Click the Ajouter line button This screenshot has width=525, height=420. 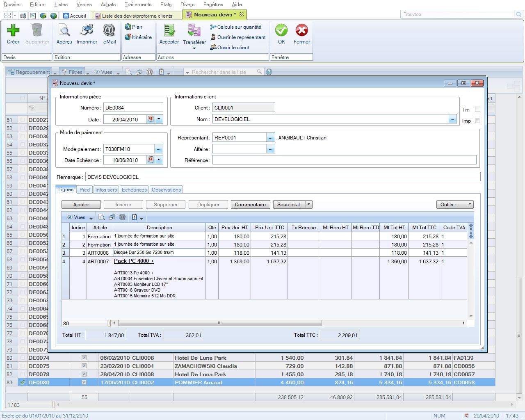[81, 205]
